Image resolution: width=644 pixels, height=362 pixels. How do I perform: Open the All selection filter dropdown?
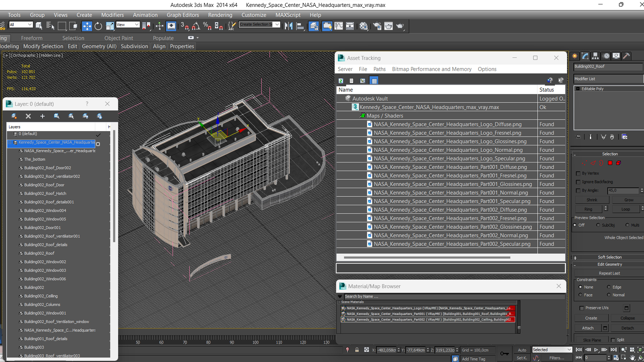pyautogui.click(x=21, y=24)
